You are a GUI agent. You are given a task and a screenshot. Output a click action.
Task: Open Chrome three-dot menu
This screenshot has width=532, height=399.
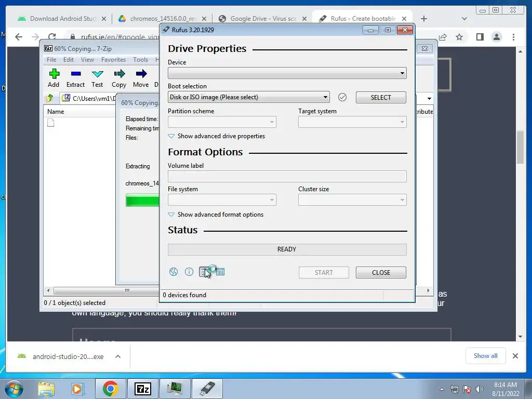[513, 37]
